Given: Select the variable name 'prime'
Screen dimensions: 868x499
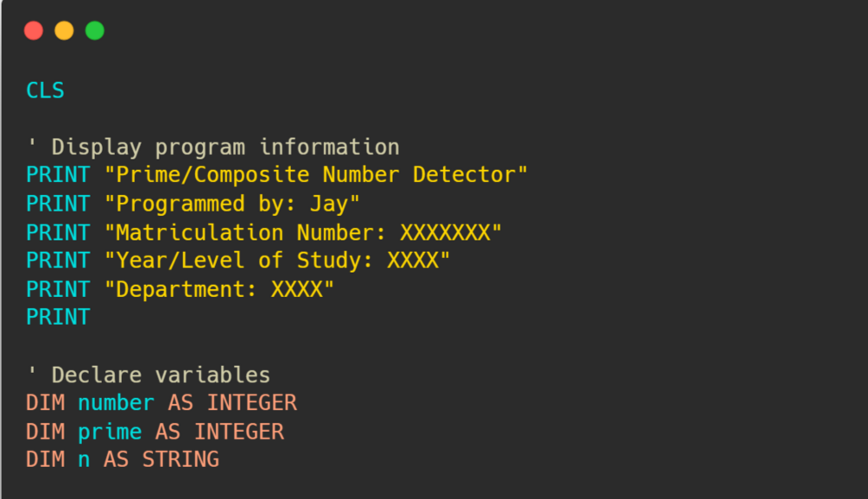Looking at the screenshot, I should [x=110, y=431].
